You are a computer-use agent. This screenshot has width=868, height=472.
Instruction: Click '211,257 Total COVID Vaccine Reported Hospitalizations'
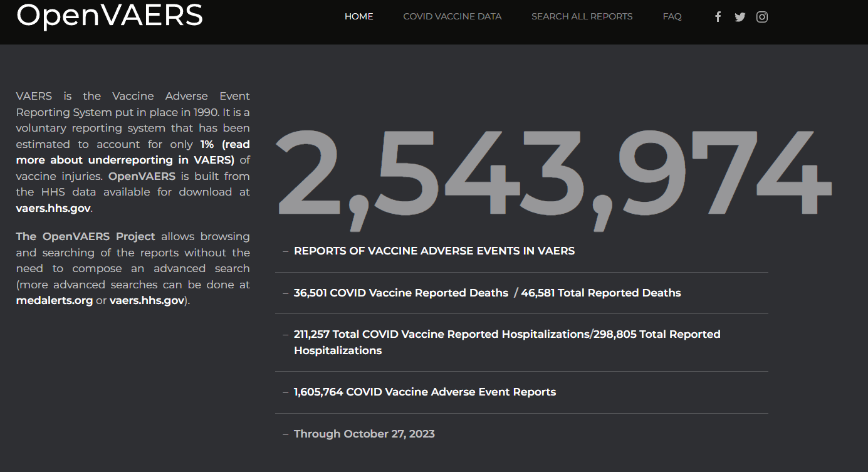click(442, 334)
